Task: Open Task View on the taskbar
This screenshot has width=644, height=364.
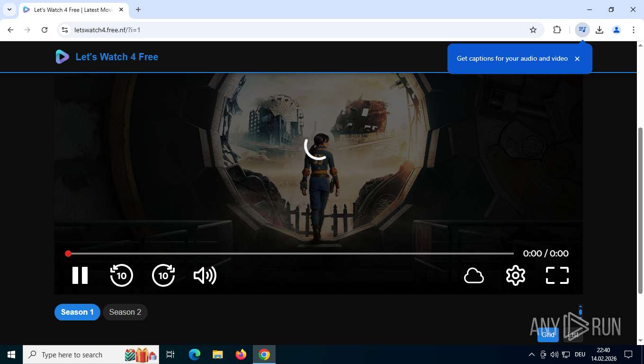Action: (170, 355)
